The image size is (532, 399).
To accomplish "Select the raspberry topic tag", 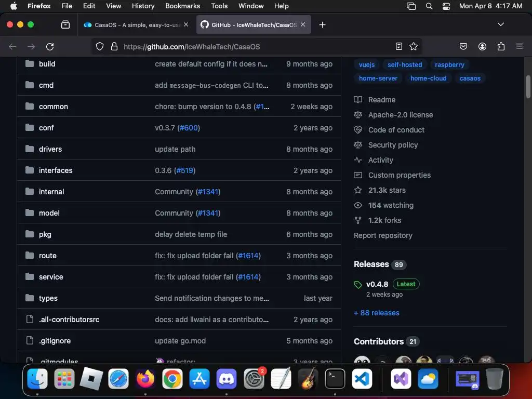I will coord(449,65).
